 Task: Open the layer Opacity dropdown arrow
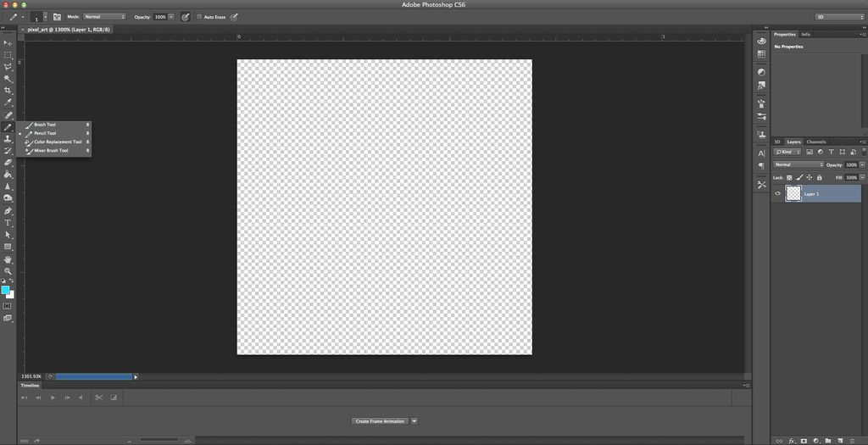[862, 165]
